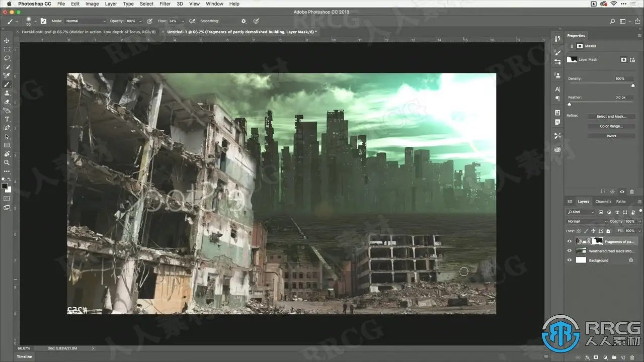Add a vector mask in Properties
This screenshot has width=644, height=362.
click(632, 59)
